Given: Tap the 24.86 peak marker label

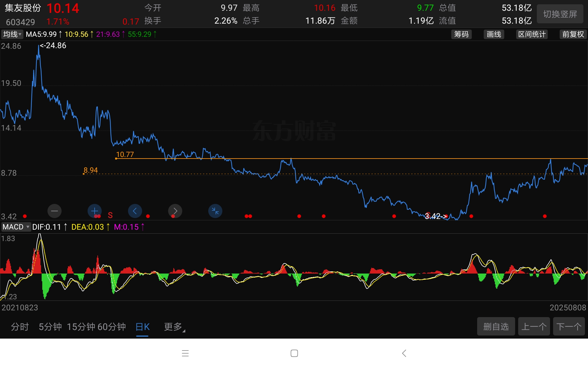Looking at the screenshot, I should click(53, 45).
